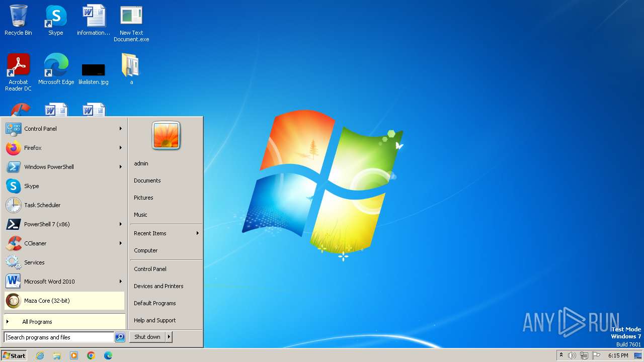Image resolution: width=644 pixels, height=362 pixels.
Task: Click the Maza Core (32-bit) icon
Action: [x=13, y=301]
